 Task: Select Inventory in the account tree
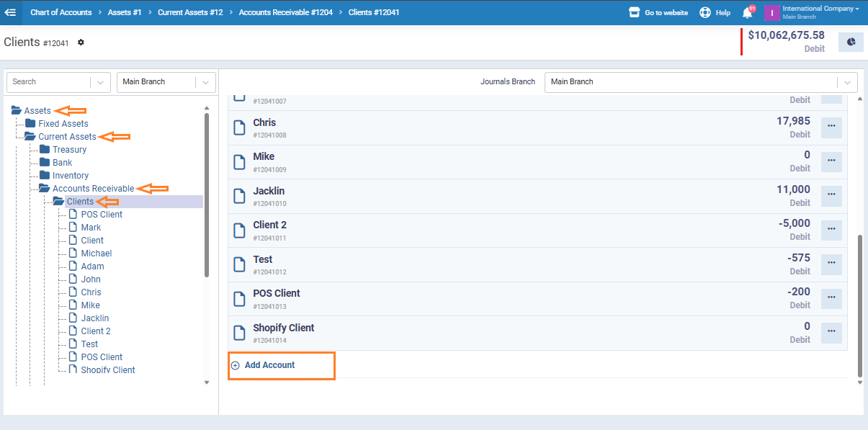[70, 176]
